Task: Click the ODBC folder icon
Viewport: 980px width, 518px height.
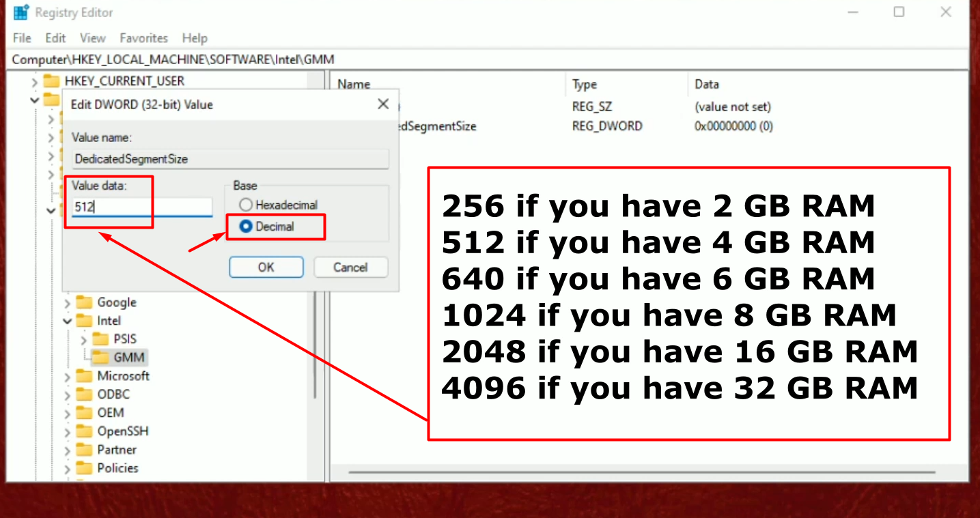Action: (84, 394)
